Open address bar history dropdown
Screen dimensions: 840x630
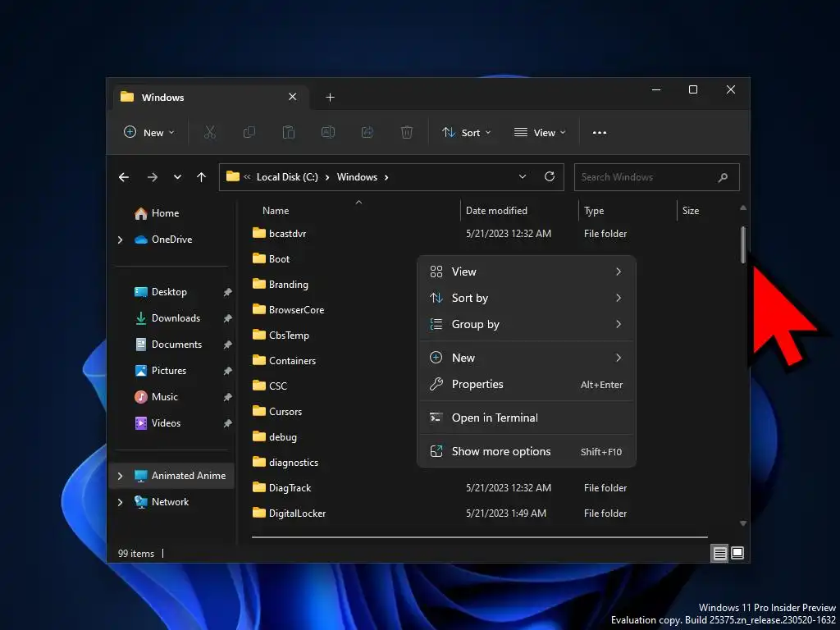click(523, 177)
